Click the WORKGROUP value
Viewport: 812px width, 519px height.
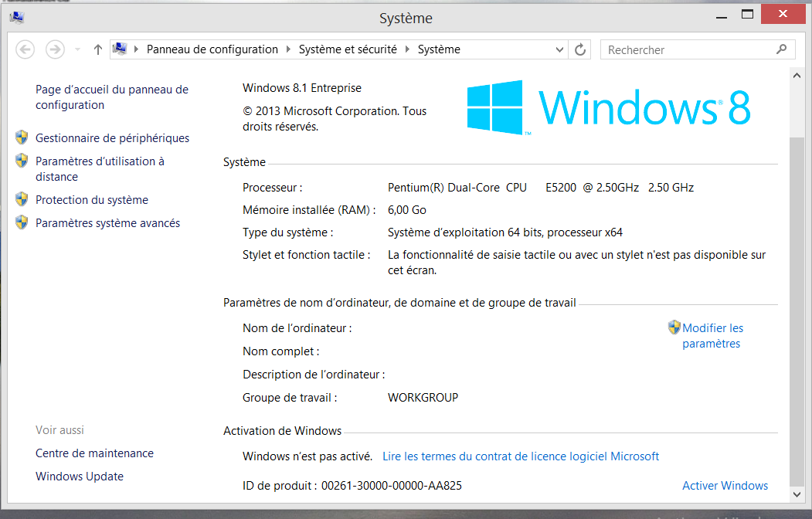click(x=423, y=398)
